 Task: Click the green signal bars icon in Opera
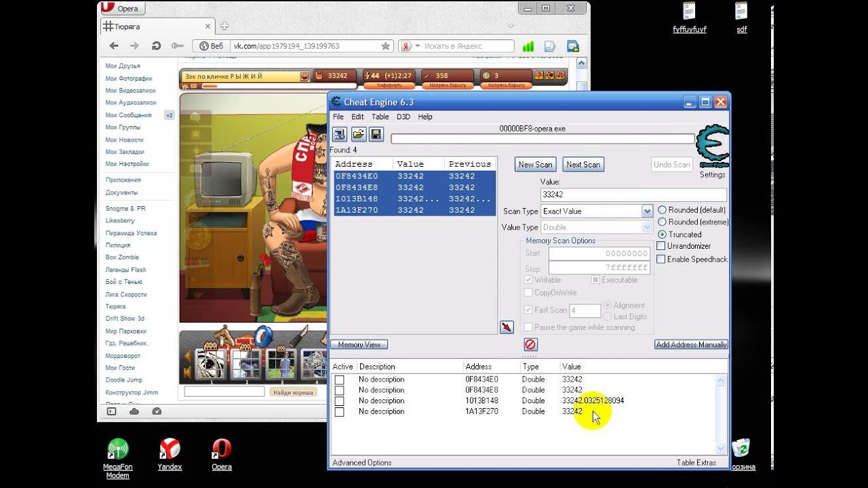point(528,46)
